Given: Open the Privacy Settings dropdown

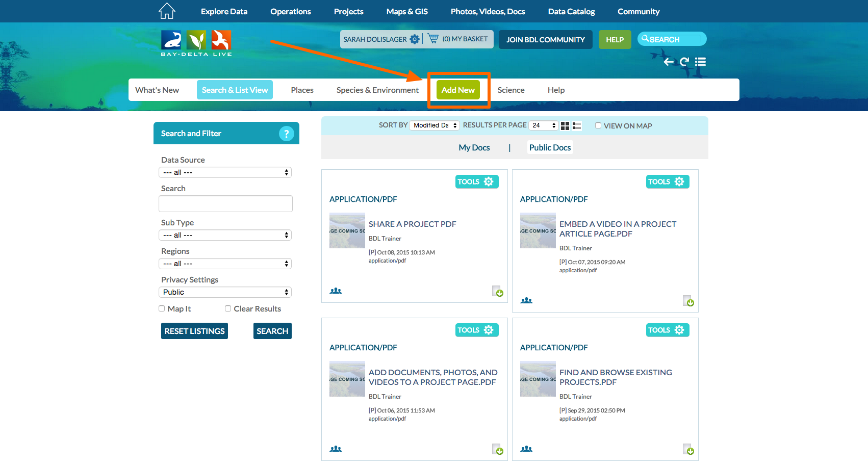Looking at the screenshot, I should [x=225, y=292].
